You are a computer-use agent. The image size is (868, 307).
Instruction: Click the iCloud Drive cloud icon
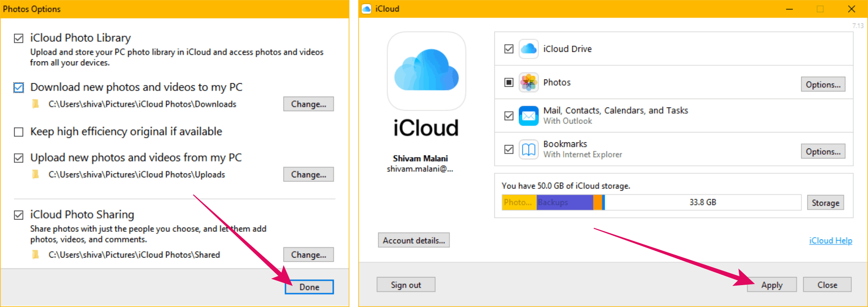529,49
